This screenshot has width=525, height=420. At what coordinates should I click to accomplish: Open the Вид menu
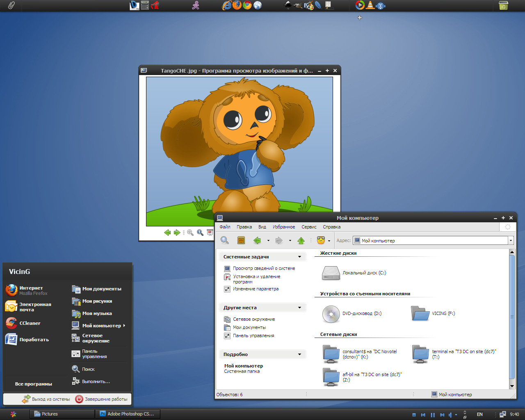tap(262, 227)
